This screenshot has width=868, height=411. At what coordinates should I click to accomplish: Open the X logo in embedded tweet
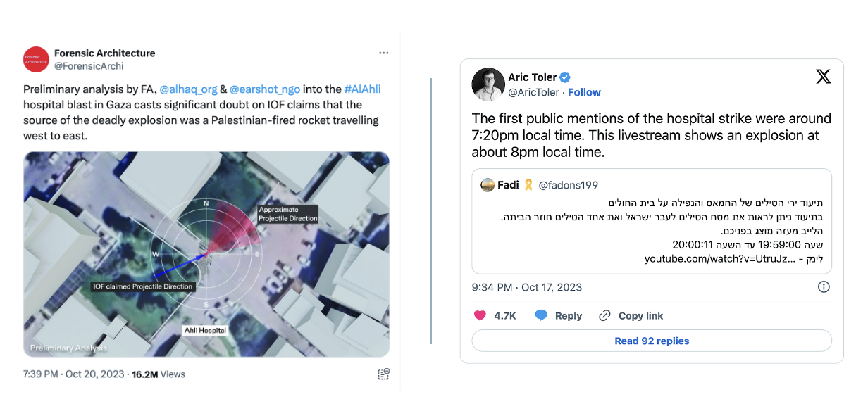click(823, 77)
